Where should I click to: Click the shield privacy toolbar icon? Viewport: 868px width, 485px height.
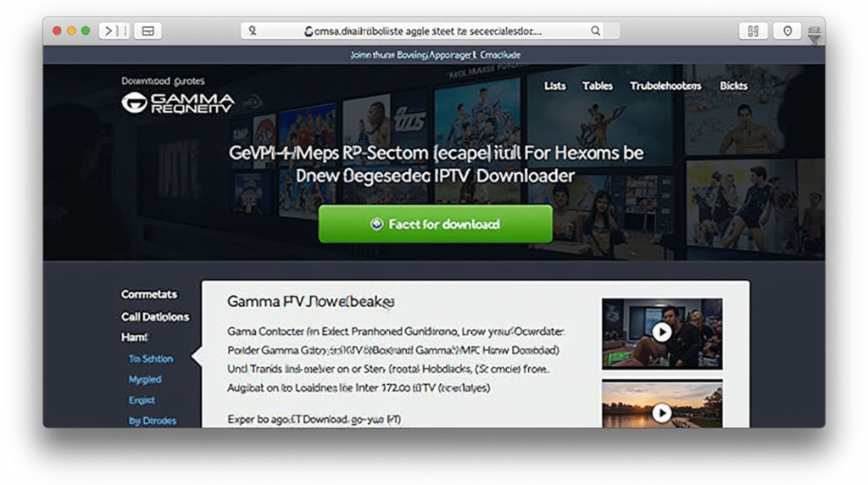pos(787,31)
